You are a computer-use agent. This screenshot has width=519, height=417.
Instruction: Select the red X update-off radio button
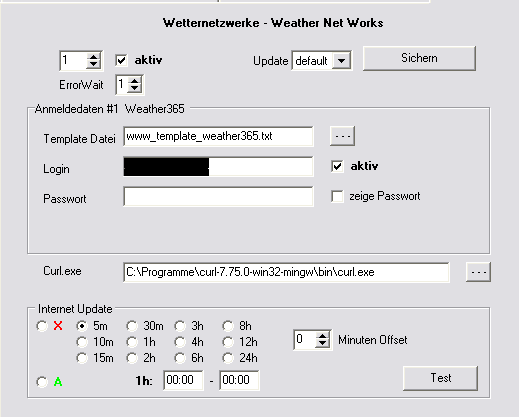pyautogui.click(x=42, y=326)
